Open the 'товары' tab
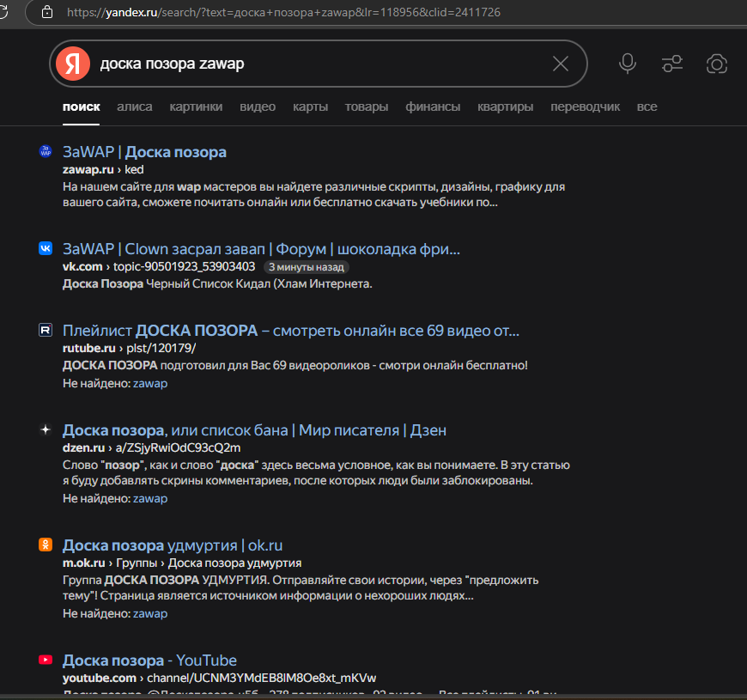Image resolution: width=747 pixels, height=700 pixels. click(x=367, y=107)
